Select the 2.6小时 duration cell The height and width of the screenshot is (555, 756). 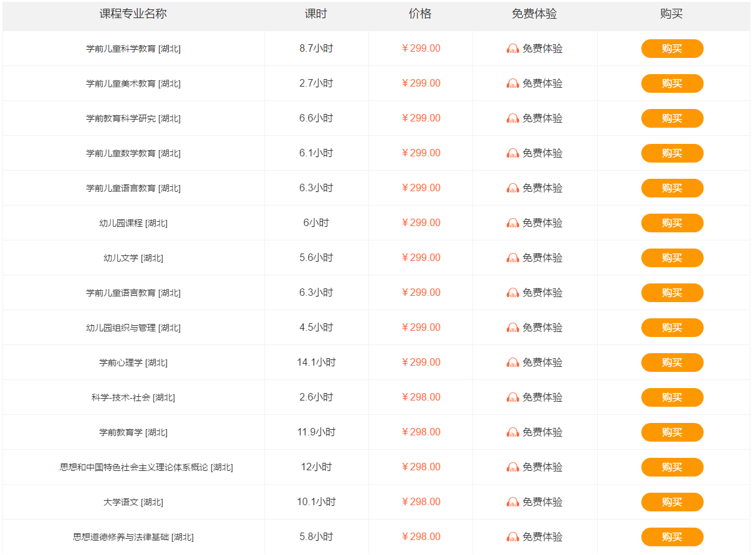click(x=316, y=397)
